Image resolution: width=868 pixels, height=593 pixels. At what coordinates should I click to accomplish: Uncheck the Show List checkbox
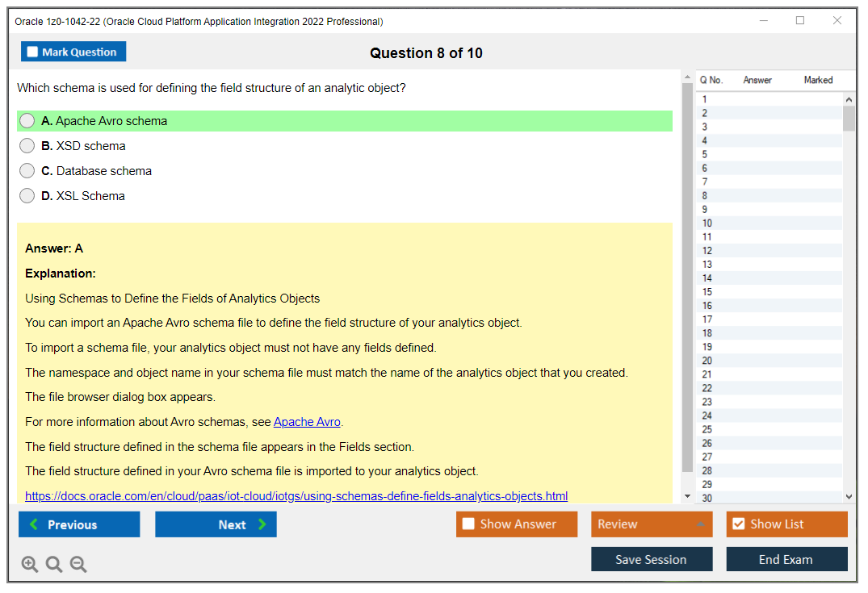tap(738, 524)
